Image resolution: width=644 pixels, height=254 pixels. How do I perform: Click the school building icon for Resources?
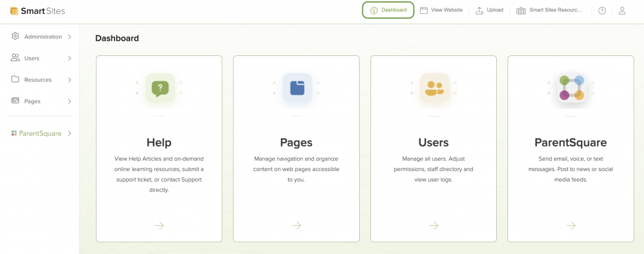point(521,11)
